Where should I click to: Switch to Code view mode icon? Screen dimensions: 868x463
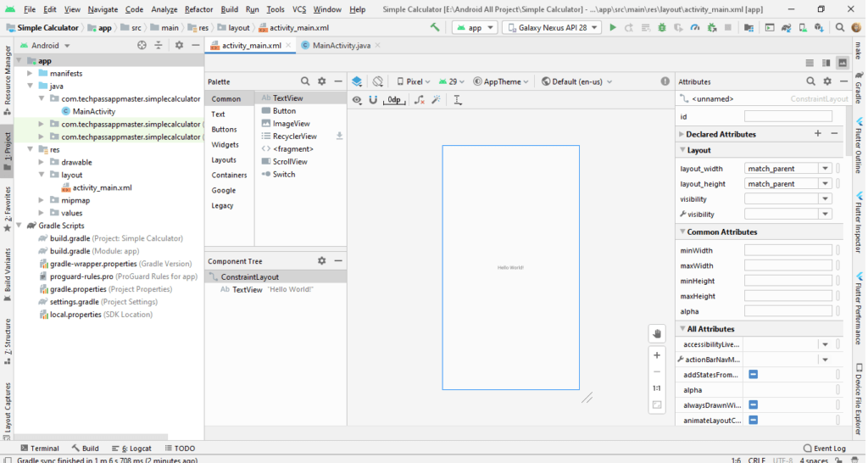tap(810, 63)
